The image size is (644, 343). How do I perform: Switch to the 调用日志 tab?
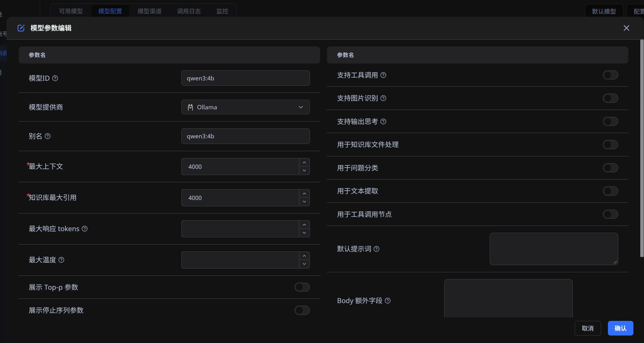[189, 11]
